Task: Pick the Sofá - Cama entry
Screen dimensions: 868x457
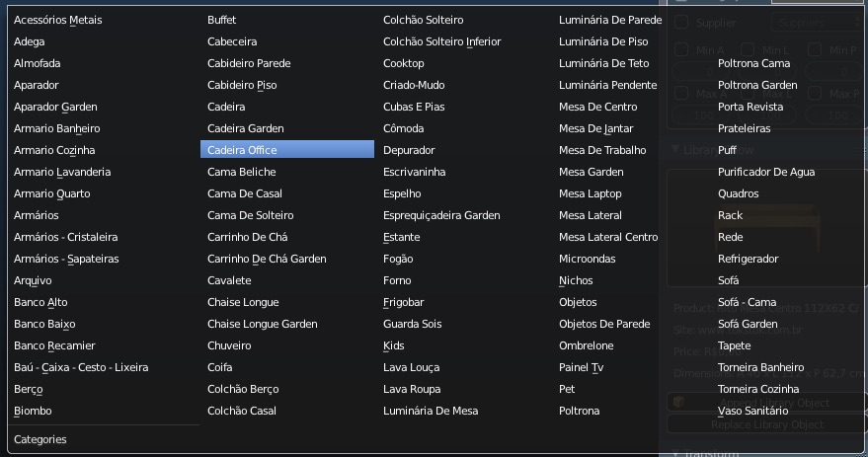Action: [x=747, y=302]
